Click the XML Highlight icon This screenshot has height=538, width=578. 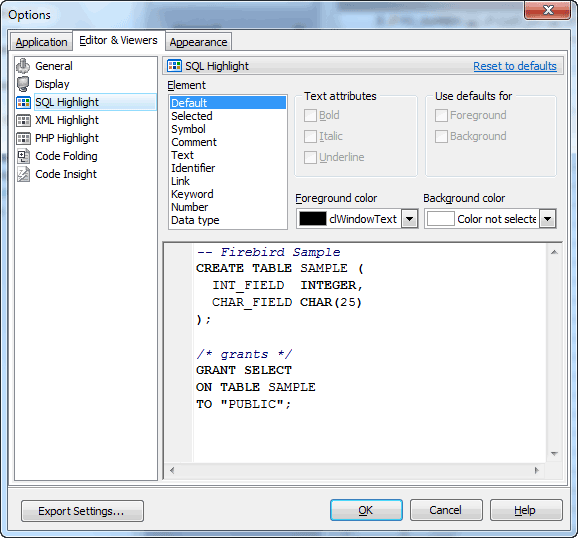point(24,120)
